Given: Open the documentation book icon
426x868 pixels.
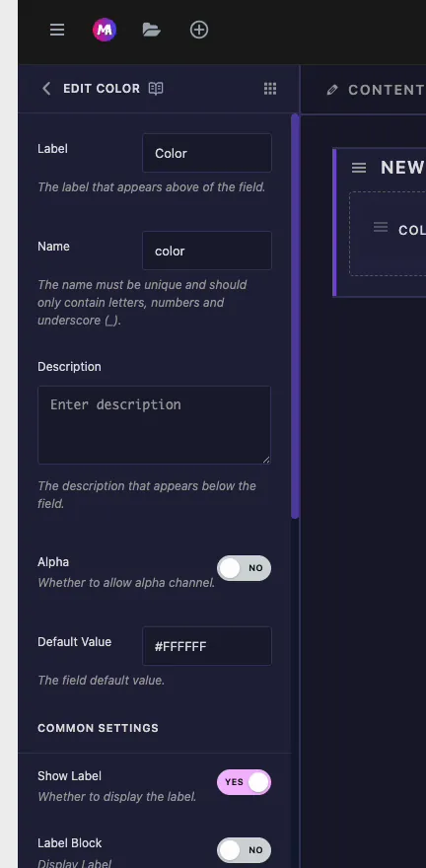Looking at the screenshot, I should (156, 89).
